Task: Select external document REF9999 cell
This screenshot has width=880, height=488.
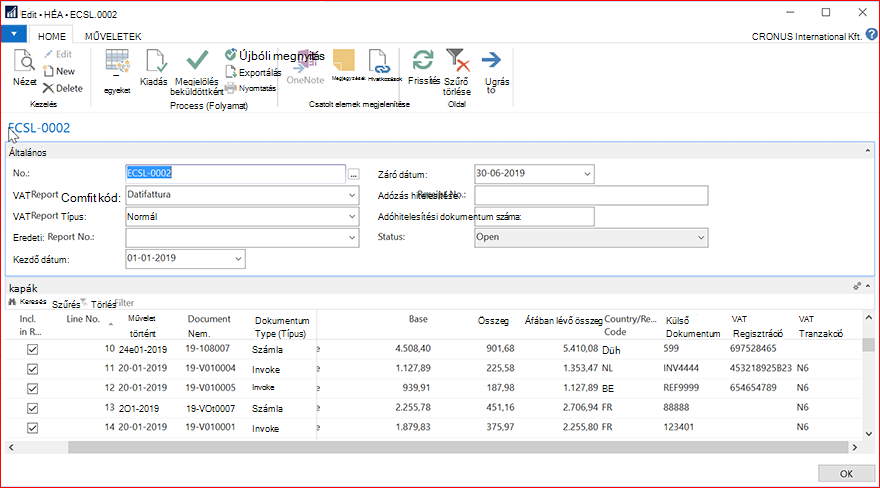Action: click(681, 388)
